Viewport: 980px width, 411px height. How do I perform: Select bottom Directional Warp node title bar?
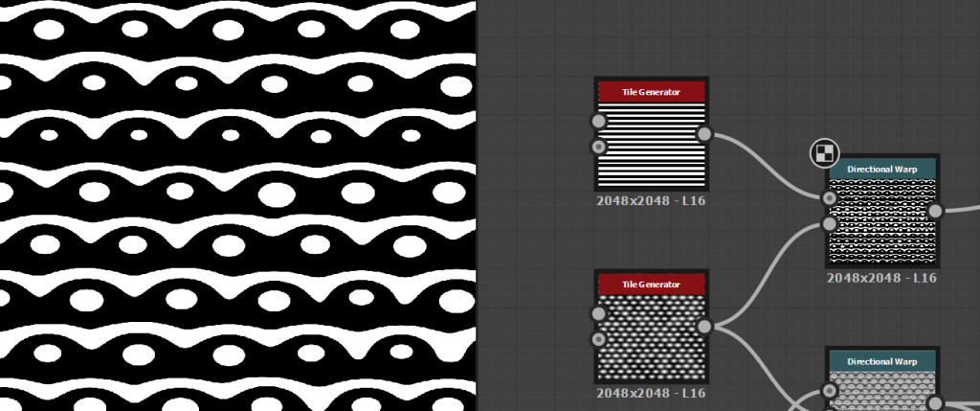click(882, 361)
